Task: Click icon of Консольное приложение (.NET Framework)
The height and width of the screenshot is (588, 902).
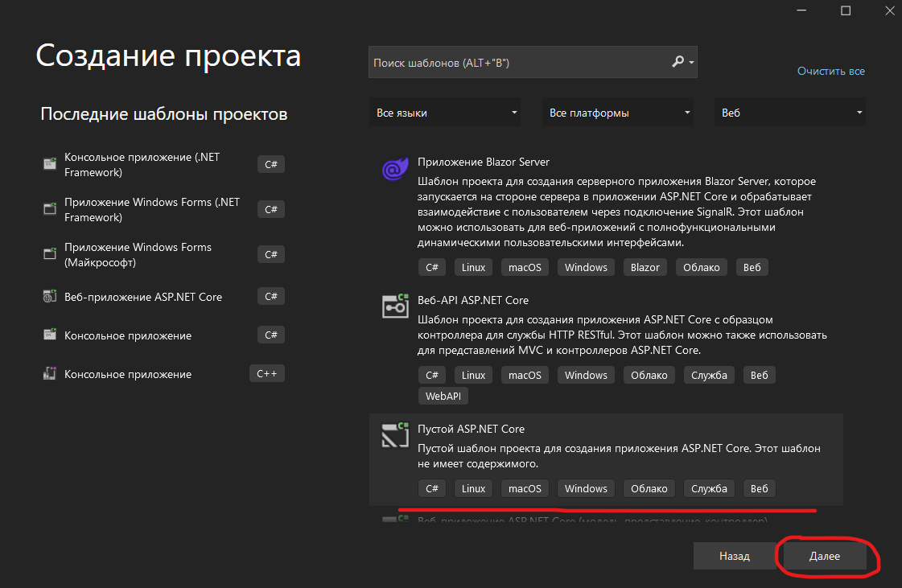Action: click(x=50, y=164)
